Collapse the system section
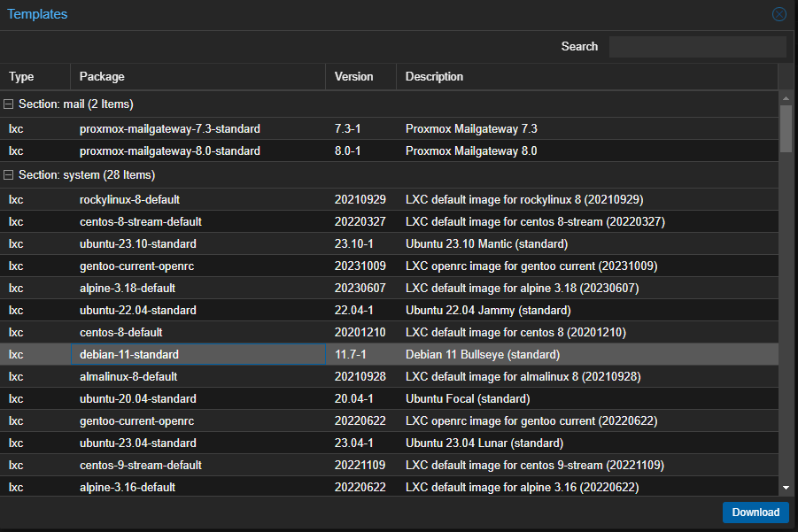 (x=8, y=175)
